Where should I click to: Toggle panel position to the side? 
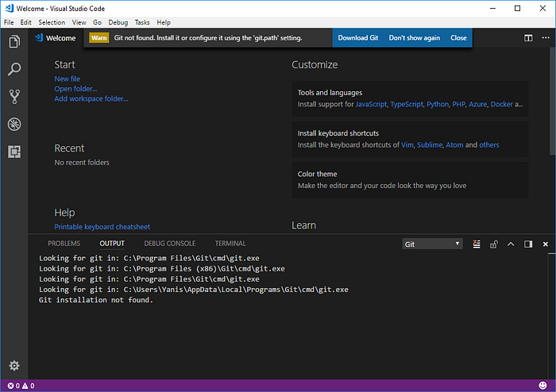tap(528, 244)
